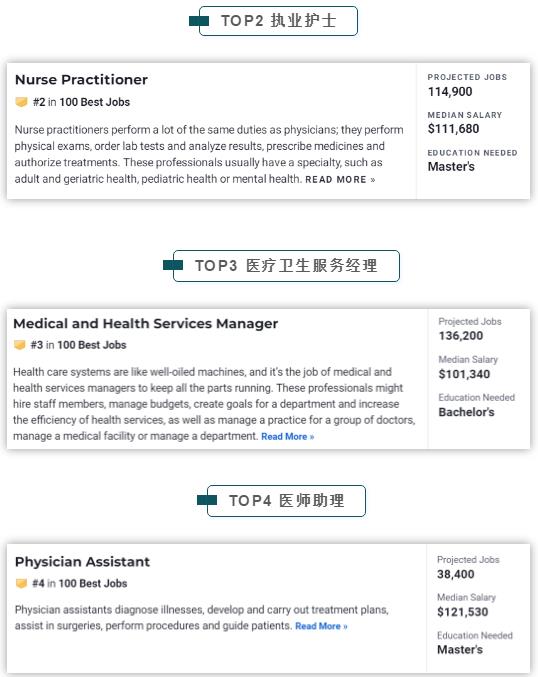Screen dimensions: 538x677
Task: Click the badge icon beside #3 ranking
Action: click(x=19, y=345)
